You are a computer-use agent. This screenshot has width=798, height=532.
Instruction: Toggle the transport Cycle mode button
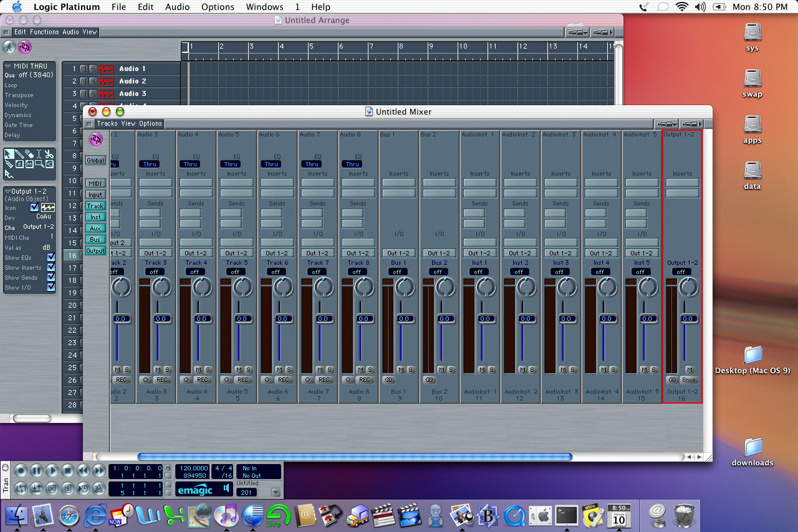[21, 488]
